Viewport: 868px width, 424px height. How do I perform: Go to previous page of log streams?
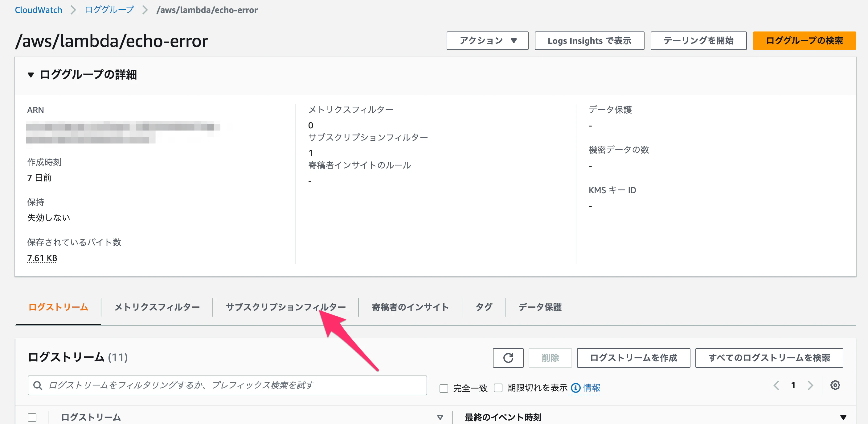pos(776,385)
